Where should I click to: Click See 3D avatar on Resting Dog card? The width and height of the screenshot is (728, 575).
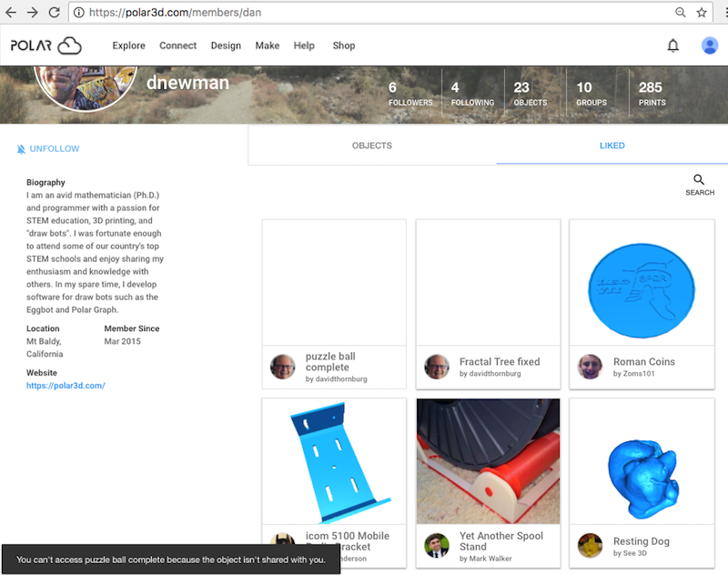590,545
